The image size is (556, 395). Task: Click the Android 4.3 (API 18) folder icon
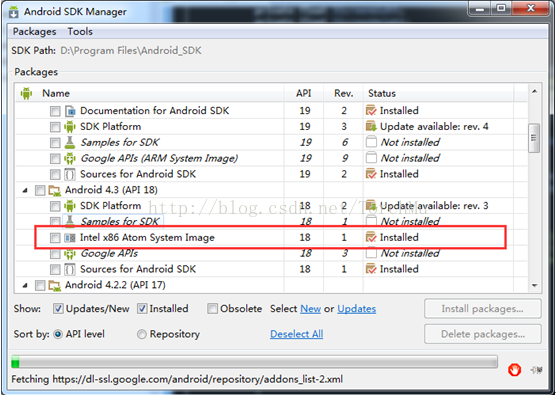[x=55, y=190]
